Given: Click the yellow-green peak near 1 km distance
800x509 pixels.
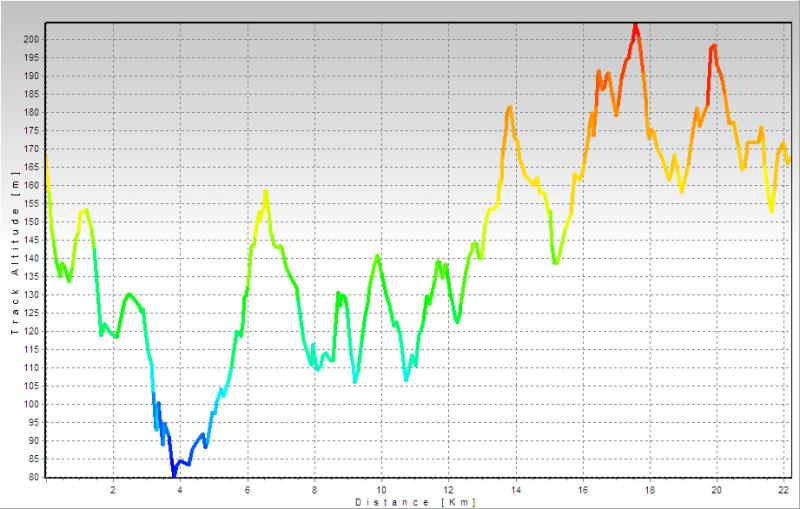Looking at the screenshot, I should [x=86, y=210].
